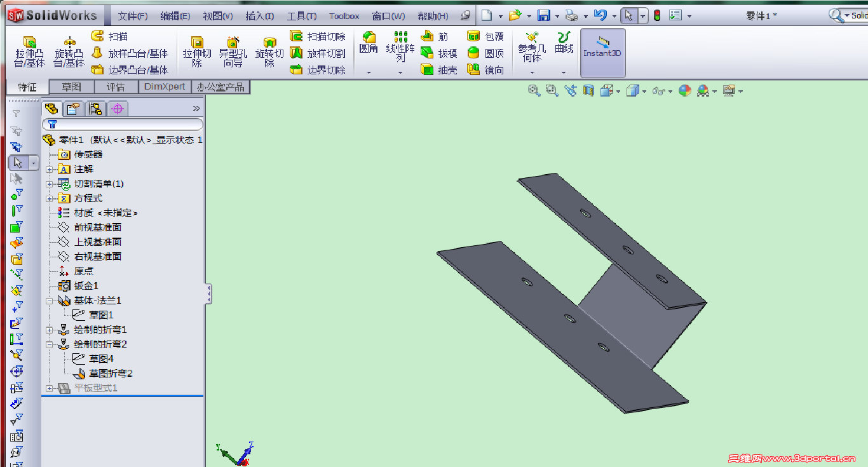Screen dimensions: 868x467
Task: Undo the last action with the Undo icon
Action: point(600,15)
